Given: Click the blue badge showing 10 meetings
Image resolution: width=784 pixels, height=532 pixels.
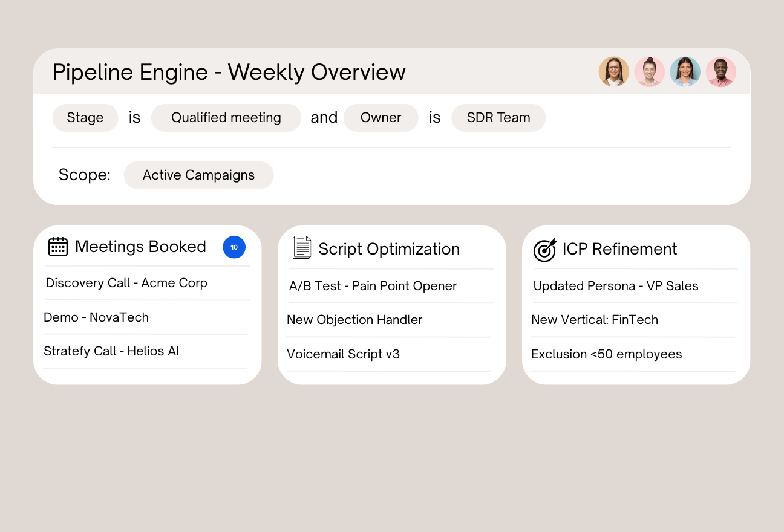Looking at the screenshot, I should pos(234,247).
